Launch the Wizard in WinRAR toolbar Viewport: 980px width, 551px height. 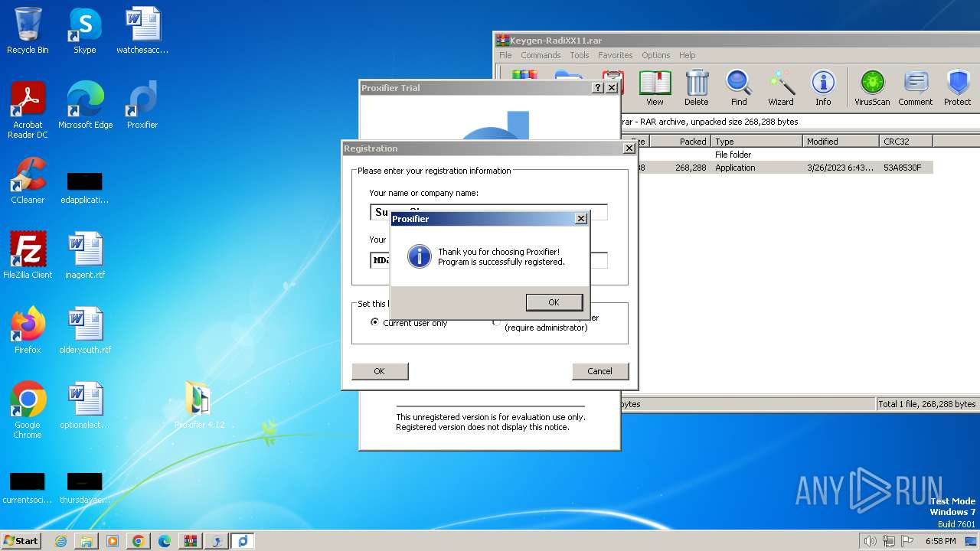coord(781,88)
